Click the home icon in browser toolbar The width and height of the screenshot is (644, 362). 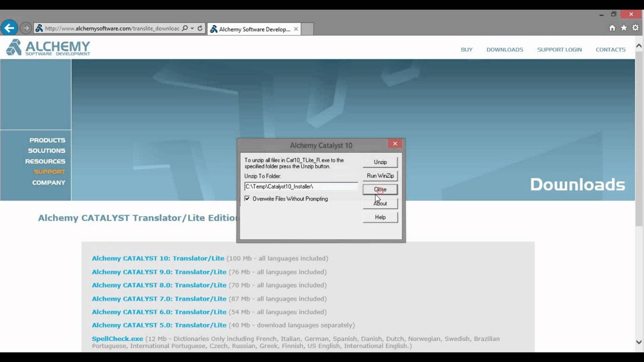[x=612, y=28]
